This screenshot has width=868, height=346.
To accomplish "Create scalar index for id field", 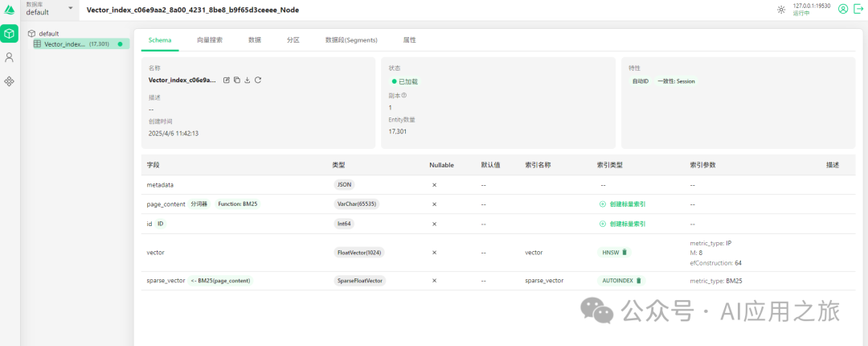I will tap(623, 224).
